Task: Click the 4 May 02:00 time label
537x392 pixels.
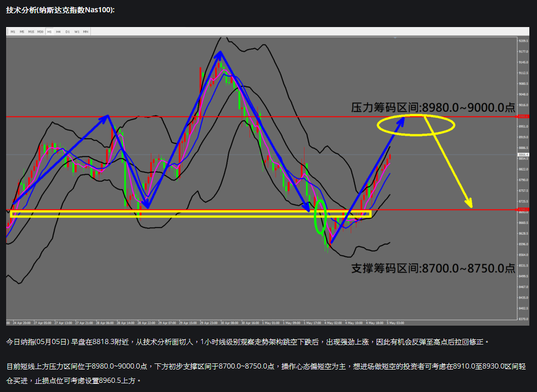Action: tap(333, 323)
